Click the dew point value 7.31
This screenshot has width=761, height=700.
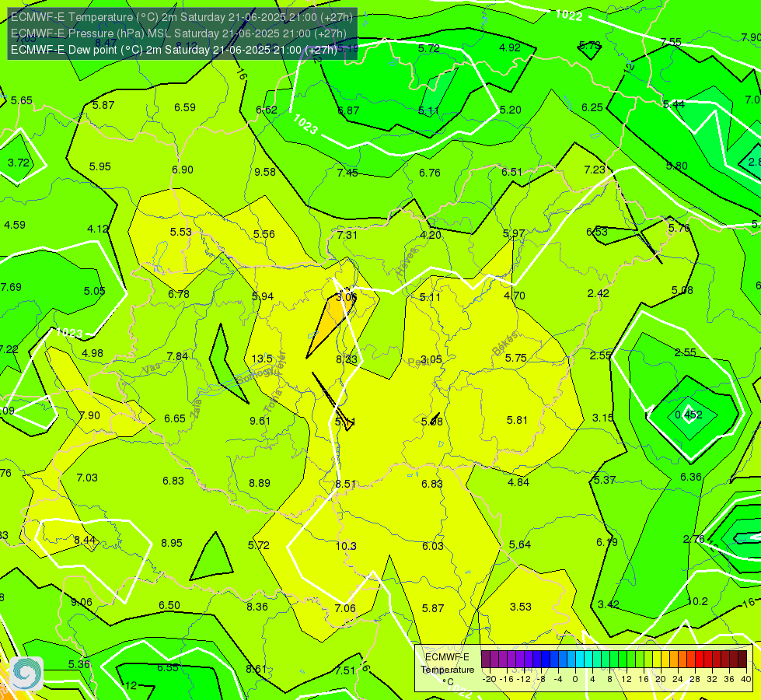(347, 235)
